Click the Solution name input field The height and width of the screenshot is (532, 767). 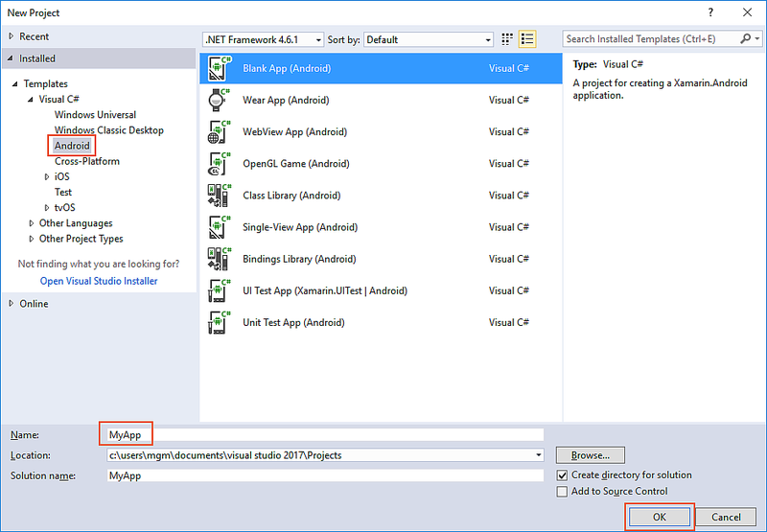pos(325,475)
